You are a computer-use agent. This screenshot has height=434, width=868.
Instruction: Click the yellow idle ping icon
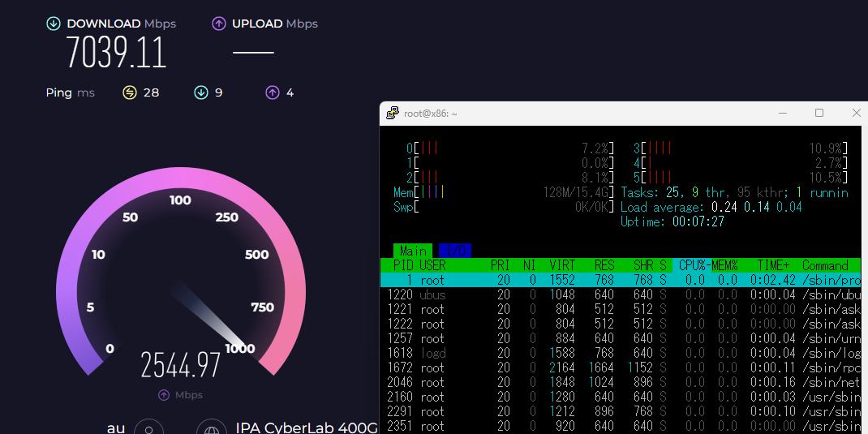click(130, 92)
